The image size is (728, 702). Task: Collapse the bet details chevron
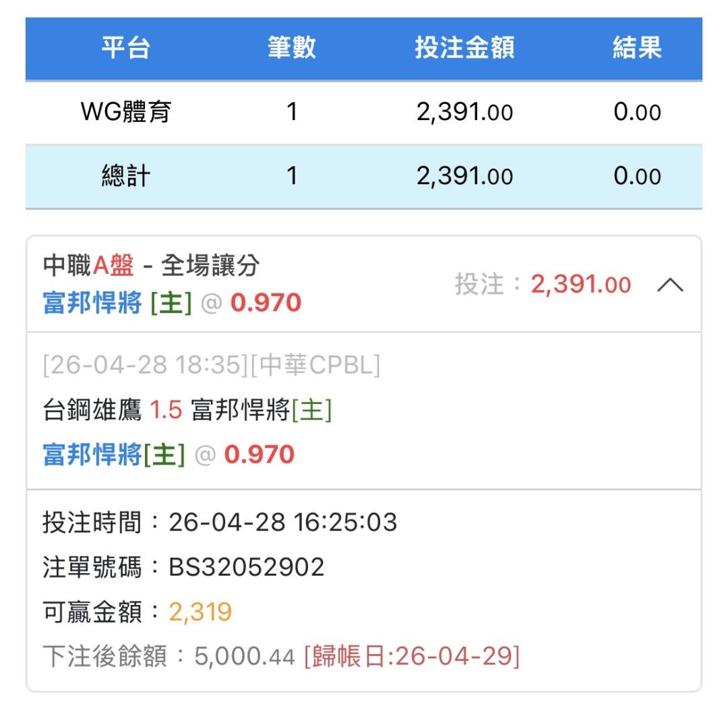pos(669,285)
